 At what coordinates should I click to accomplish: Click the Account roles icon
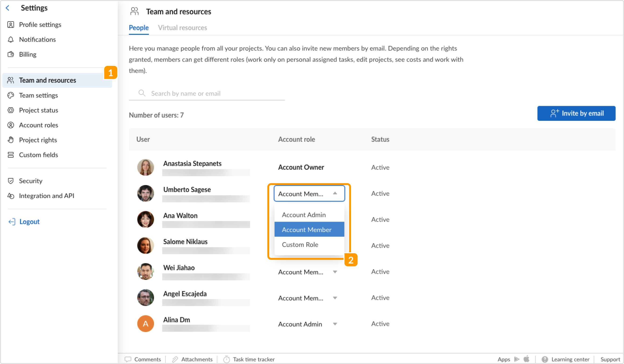click(x=11, y=125)
